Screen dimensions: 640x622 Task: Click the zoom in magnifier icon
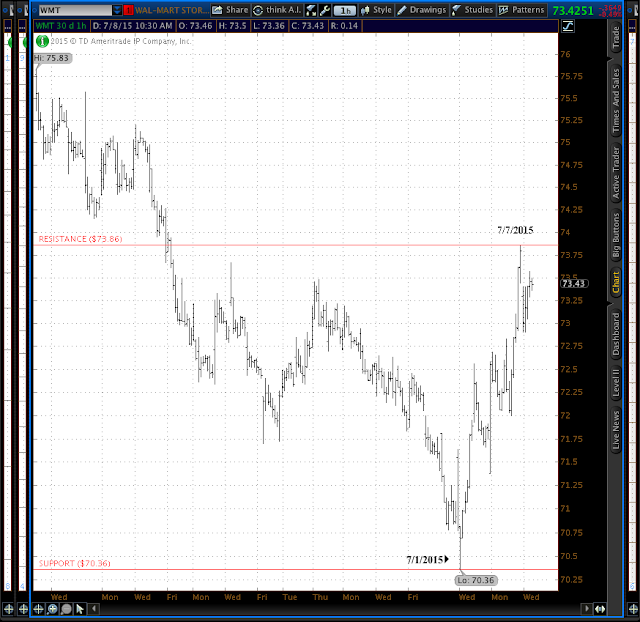pos(52,609)
